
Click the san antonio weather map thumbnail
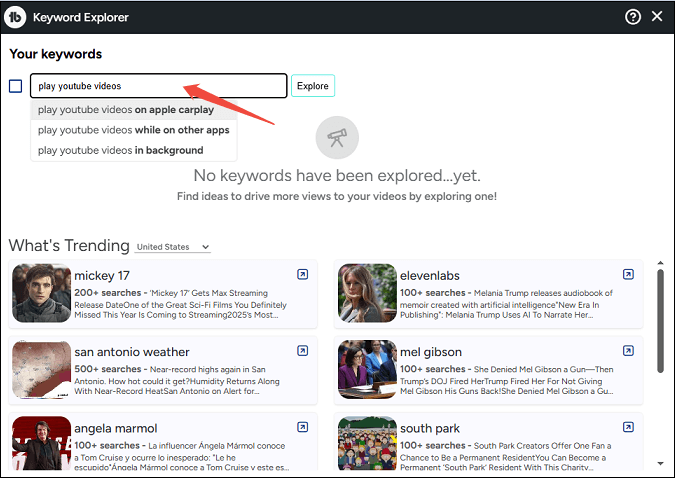pyautogui.click(x=41, y=369)
